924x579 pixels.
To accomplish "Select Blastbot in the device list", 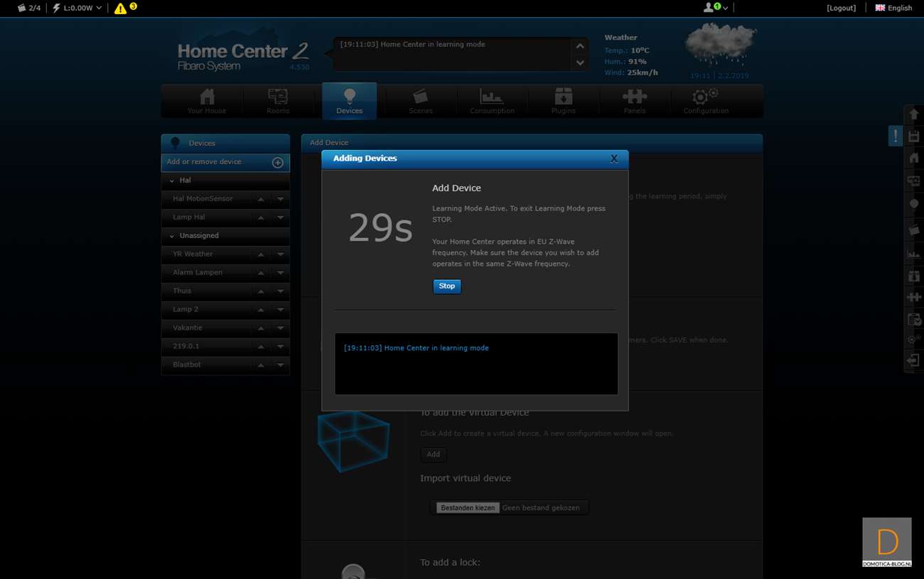I will pyautogui.click(x=187, y=365).
